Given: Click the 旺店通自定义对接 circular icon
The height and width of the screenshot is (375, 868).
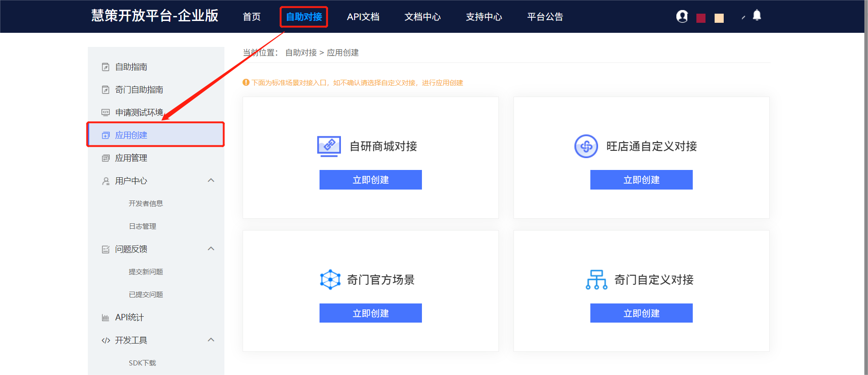Looking at the screenshot, I should pyautogui.click(x=586, y=146).
